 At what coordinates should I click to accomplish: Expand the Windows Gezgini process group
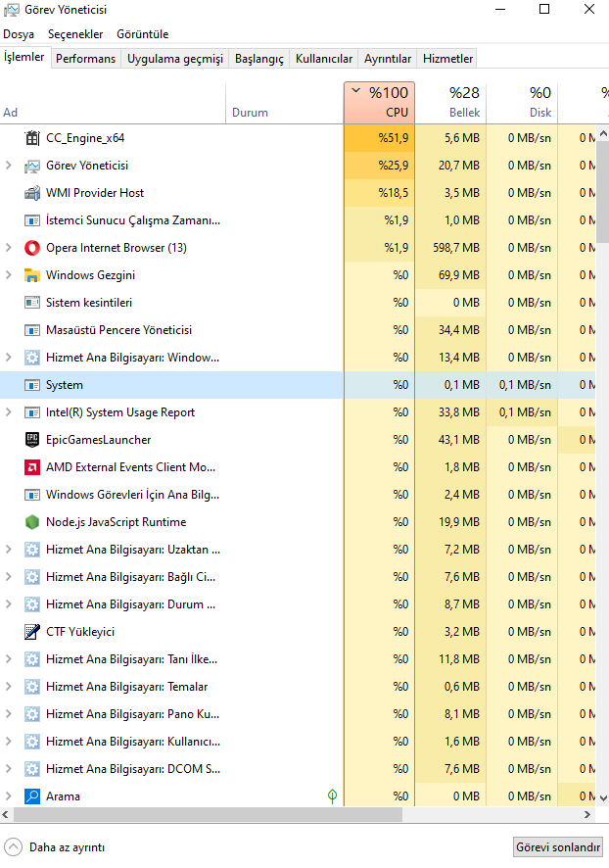pyautogui.click(x=8, y=275)
